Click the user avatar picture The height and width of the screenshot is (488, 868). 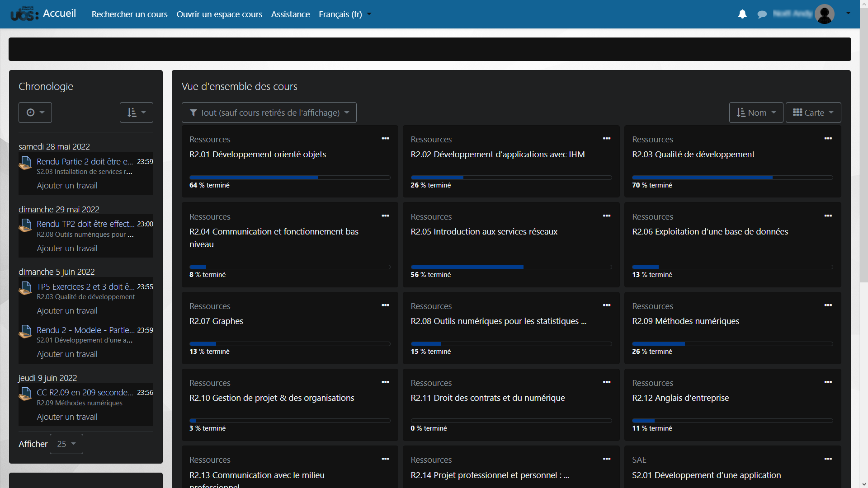(824, 14)
